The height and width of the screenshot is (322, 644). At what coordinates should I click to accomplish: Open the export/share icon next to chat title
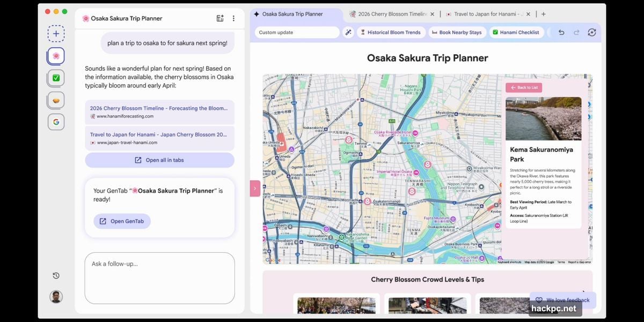220,18
